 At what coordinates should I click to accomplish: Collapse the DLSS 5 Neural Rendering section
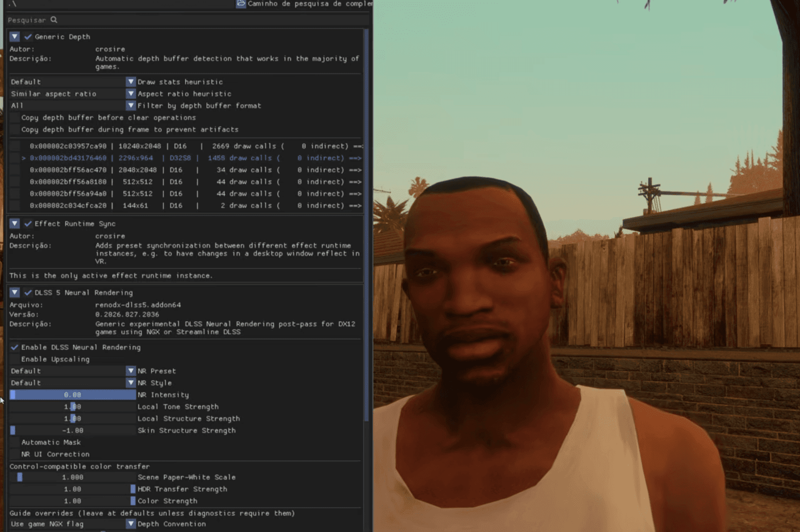[x=15, y=292]
